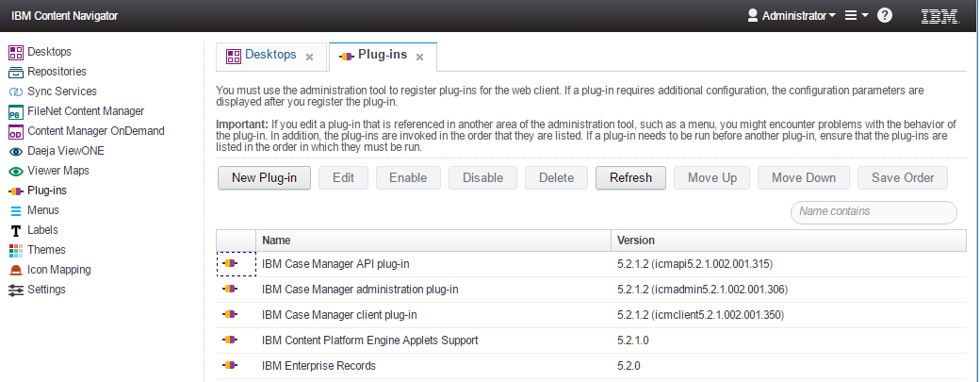Close the Plug-ins tab

(420, 57)
